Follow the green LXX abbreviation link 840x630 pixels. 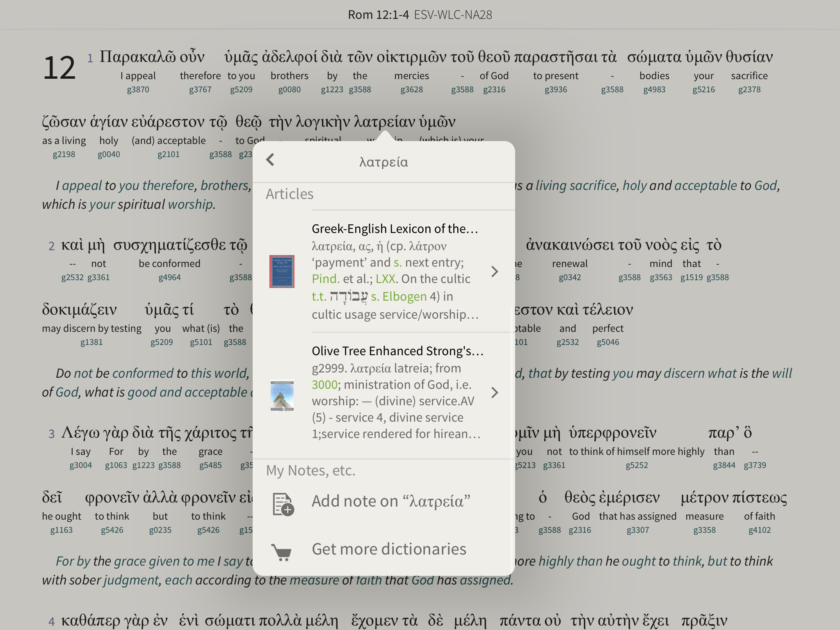pos(386,279)
